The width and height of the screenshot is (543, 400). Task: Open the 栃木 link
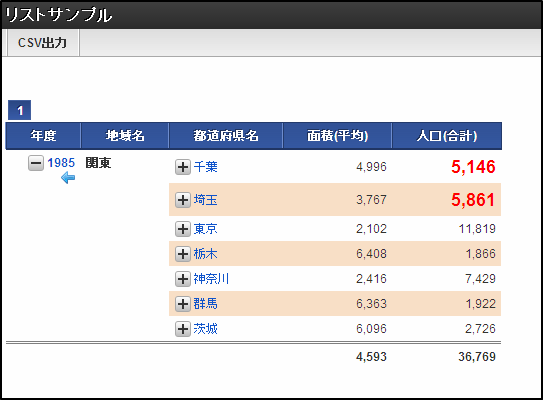[x=206, y=254]
